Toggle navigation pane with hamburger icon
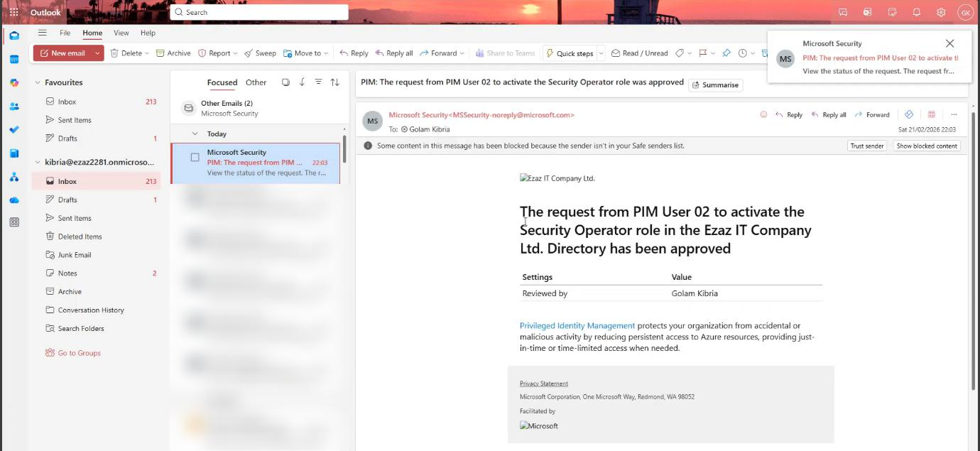The height and width of the screenshot is (451, 980). click(43, 33)
